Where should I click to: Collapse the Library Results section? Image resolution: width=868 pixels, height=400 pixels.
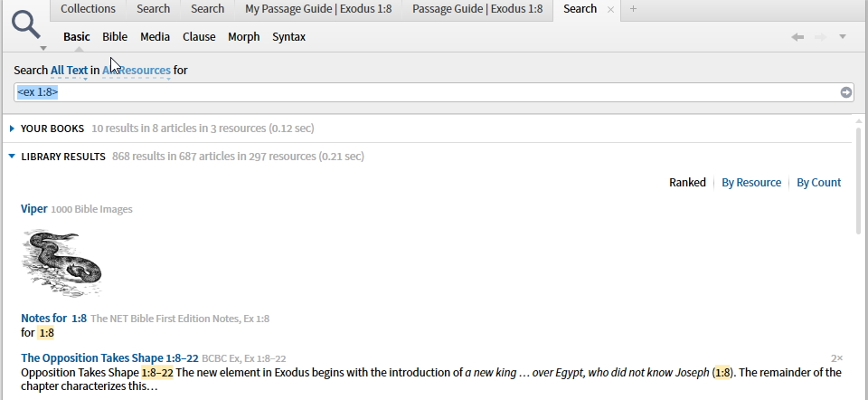(x=12, y=157)
